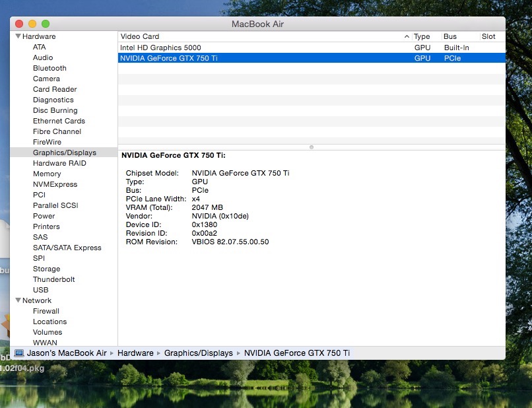The height and width of the screenshot is (408, 532).
Task: Click the red close window button
Action: pos(19,24)
